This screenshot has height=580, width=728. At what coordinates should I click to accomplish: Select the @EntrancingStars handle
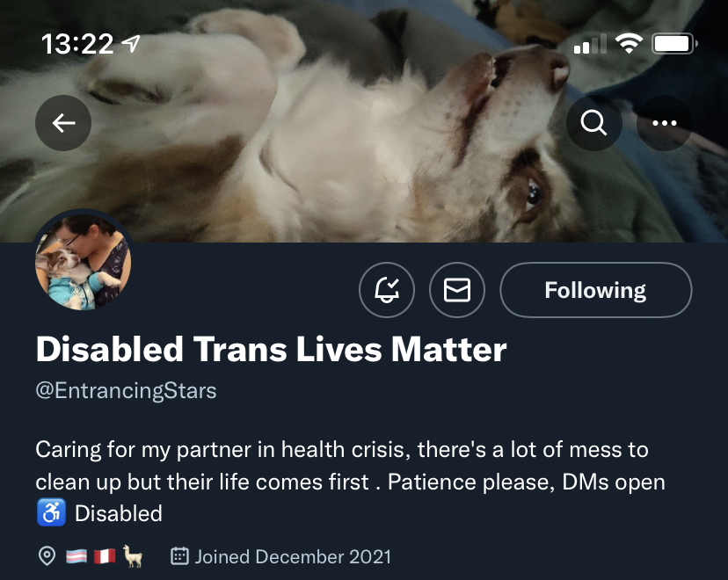tap(126, 391)
